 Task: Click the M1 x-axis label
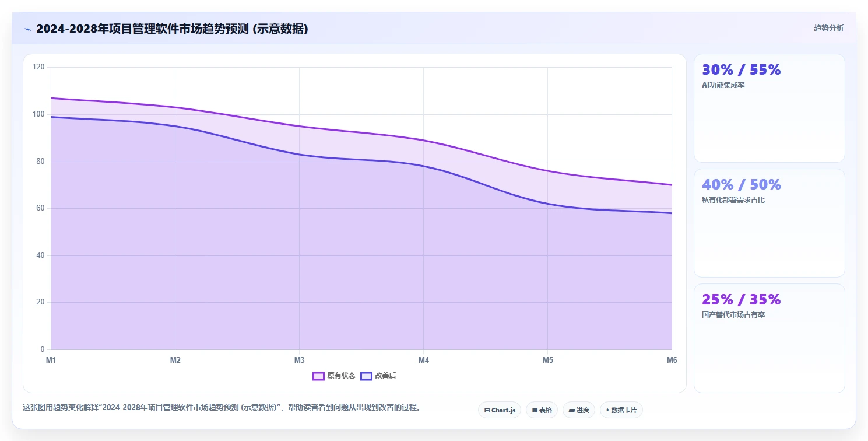51,360
